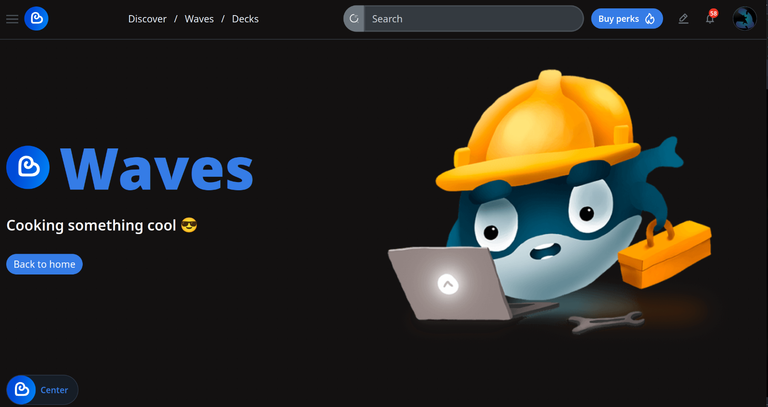Image resolution: width=768 pixels, height=407 pixels.
Task: Click the Back to home button
Action: [x=45, y=264]
